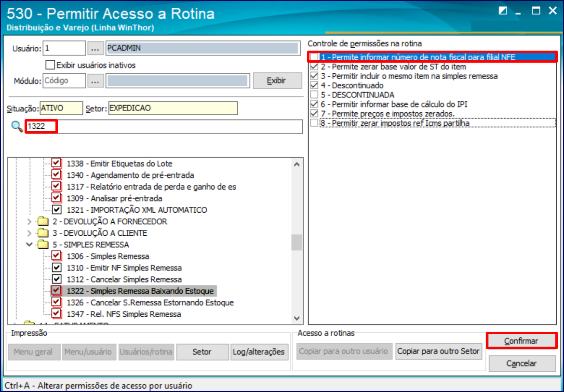Click the window mode icon left of minimize
Viewport: 564px width, 392px height.
click(503, 11)
